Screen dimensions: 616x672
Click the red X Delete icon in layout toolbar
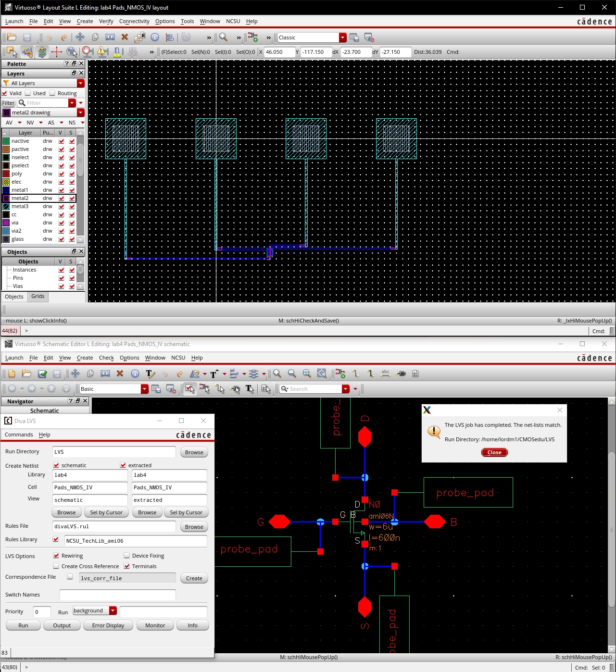(125, 37)
